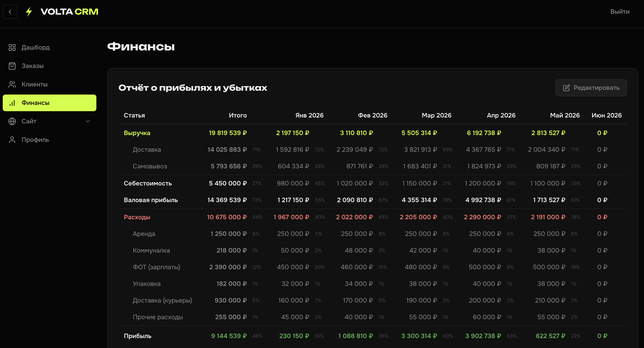The width and height of the screenshot is (644, 348).
Task: Click the Прибыль row label
Action: [138, 336]
